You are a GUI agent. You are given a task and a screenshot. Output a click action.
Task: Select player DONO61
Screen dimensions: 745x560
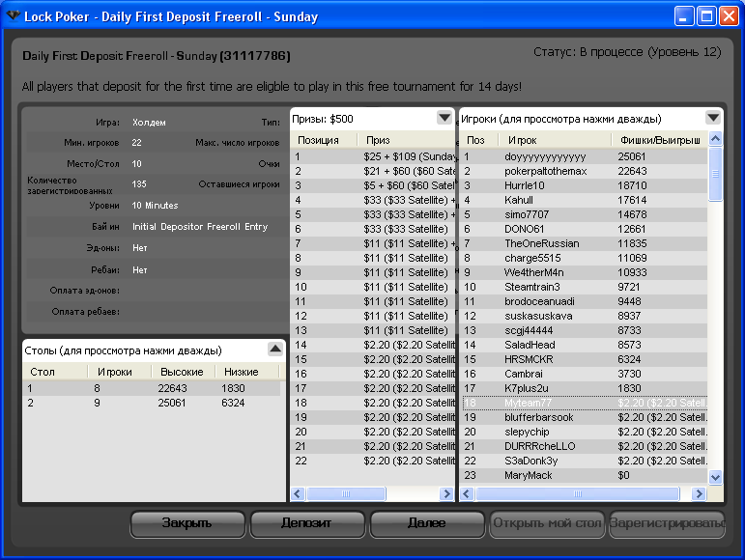[585, 229]
